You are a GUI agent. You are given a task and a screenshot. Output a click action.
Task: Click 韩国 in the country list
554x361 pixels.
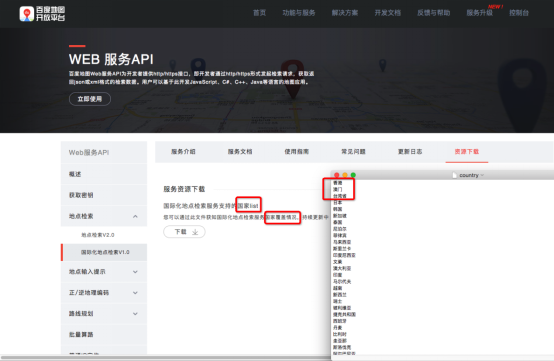[x=337, y=209]
